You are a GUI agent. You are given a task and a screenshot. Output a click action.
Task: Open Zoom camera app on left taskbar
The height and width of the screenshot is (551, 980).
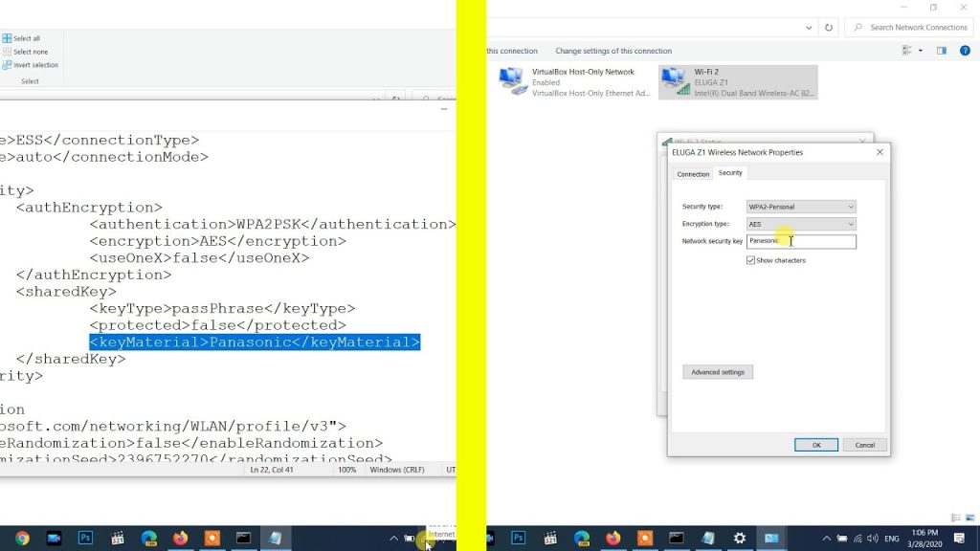click(x=54, y=538)
